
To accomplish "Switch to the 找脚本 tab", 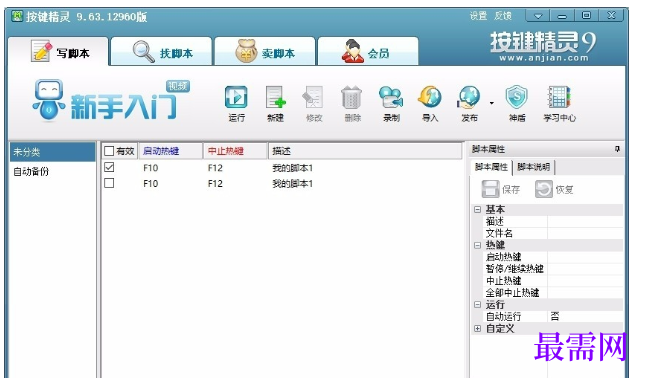I will [x=162, y=52].
